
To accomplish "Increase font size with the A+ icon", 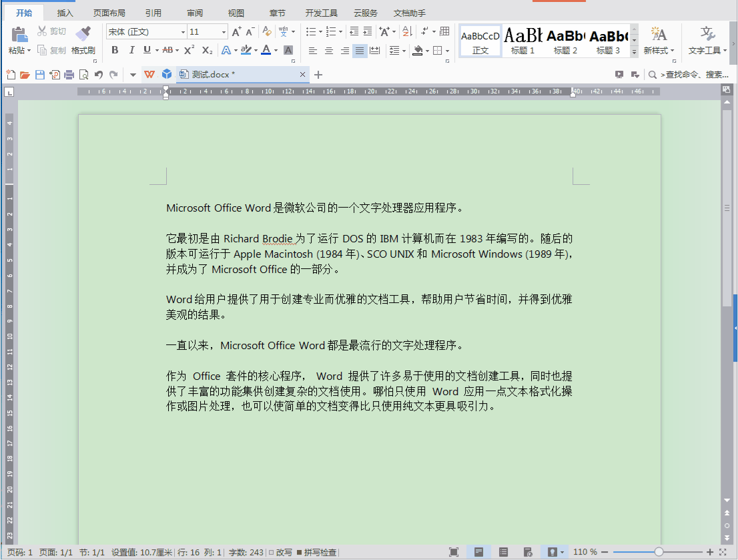I will pyautogui.click(x=237, y=31).
